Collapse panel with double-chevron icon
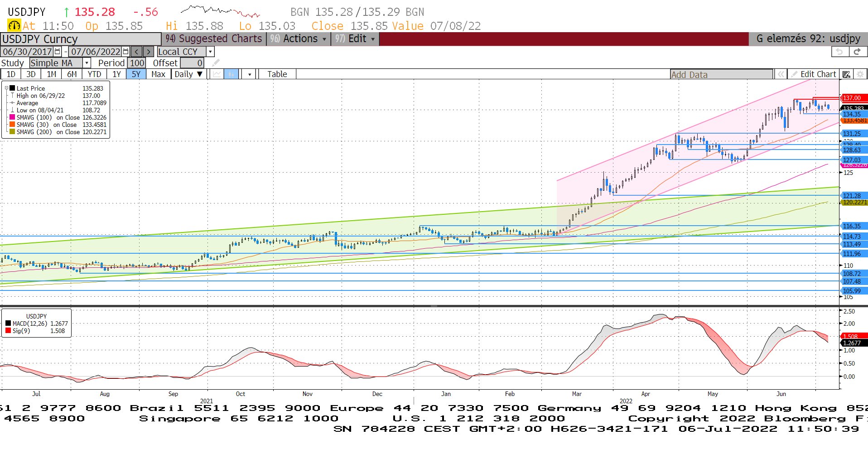The image size is (868, 454). coord(781,74)
